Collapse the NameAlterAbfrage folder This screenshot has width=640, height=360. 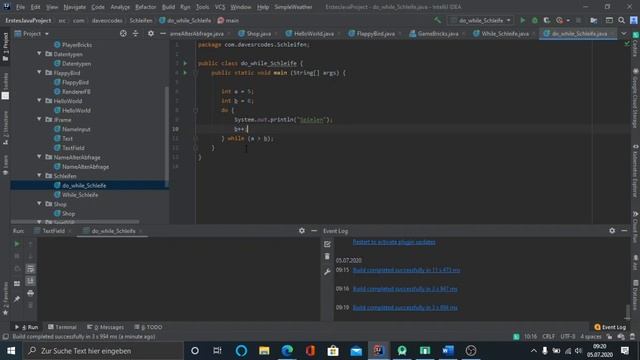pyautogui.click(x=39, y=157)
